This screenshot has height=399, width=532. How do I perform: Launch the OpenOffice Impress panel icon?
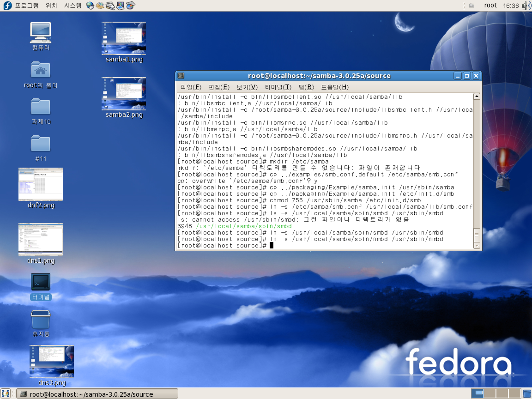point(120,6)
